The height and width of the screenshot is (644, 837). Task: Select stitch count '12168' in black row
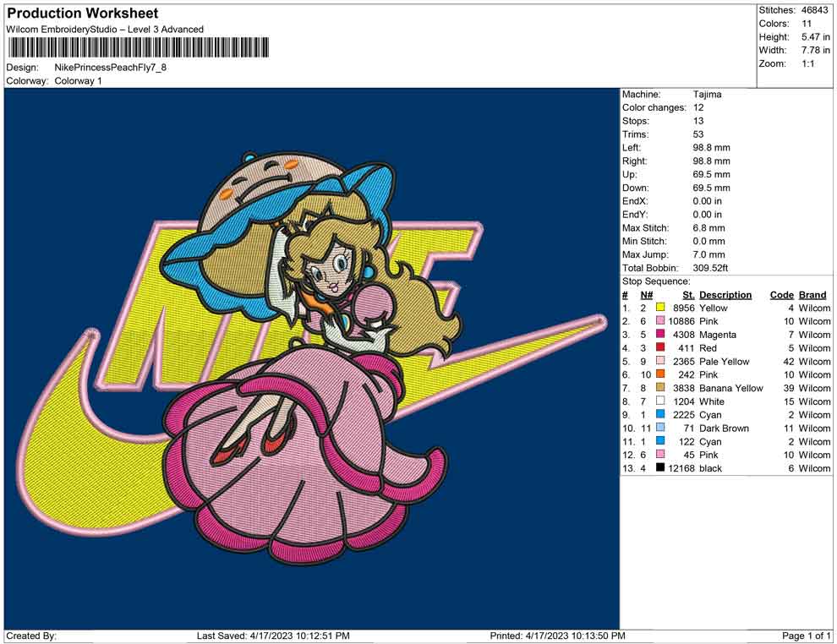[x=681, y=468]
